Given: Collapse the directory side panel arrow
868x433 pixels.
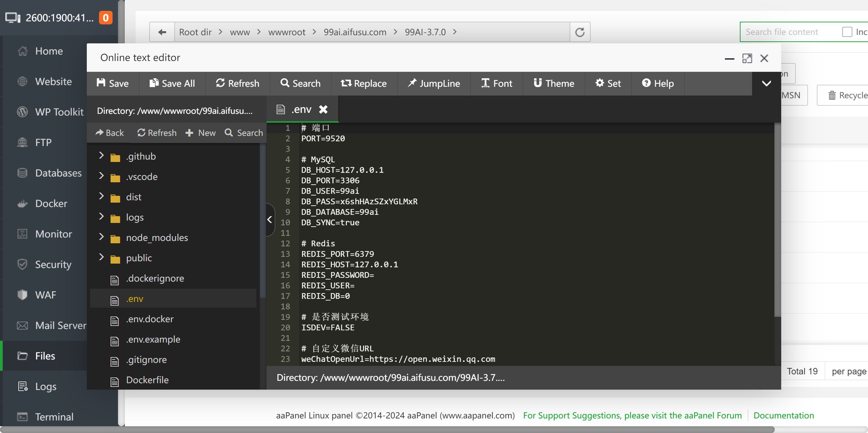Looking at the screenshot, I should click(x=270, y=220).
